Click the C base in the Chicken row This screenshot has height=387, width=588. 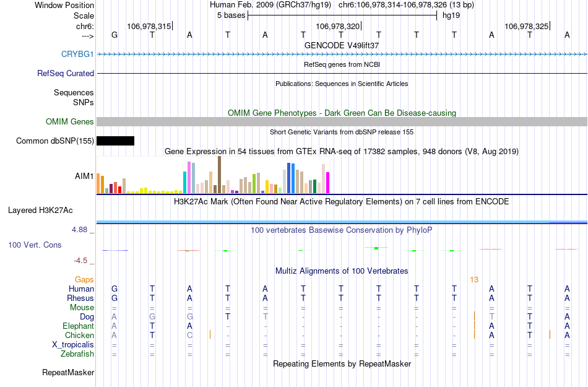pos(190,335)
